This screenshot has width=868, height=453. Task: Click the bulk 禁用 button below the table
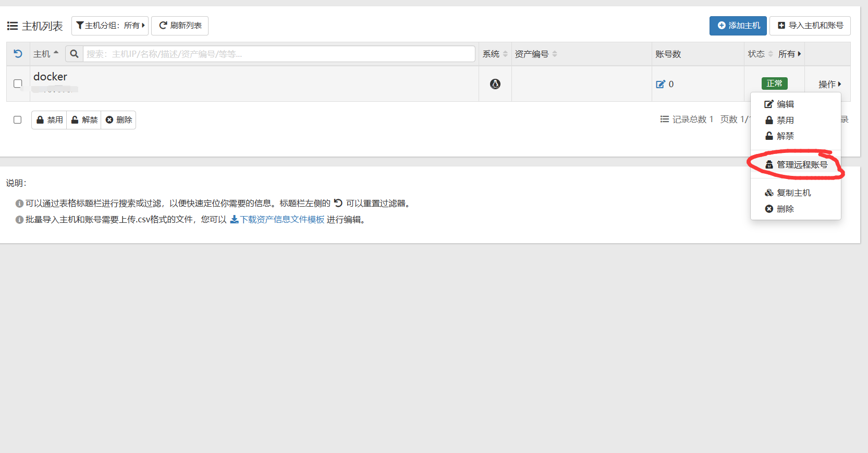(x=49, y=120)
